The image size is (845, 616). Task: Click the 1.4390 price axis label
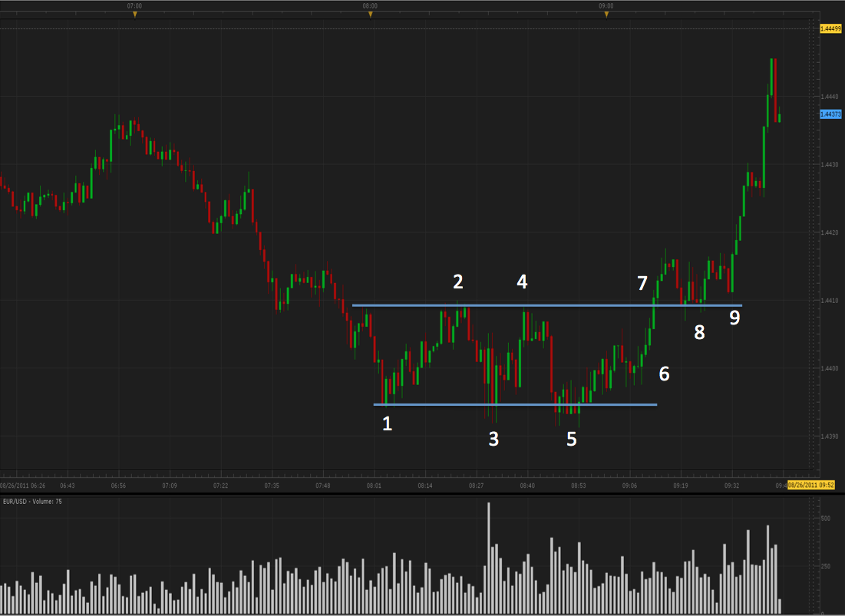coord(830,436)
